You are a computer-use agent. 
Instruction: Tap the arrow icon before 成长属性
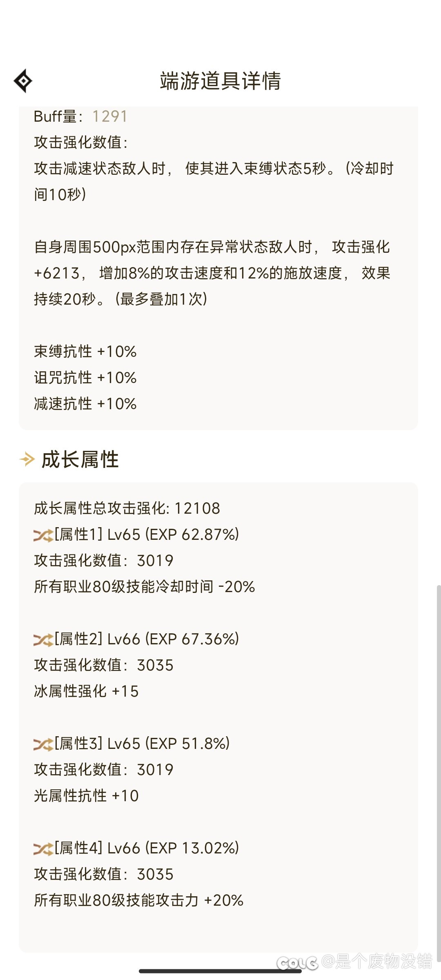(x=27, y=459)
